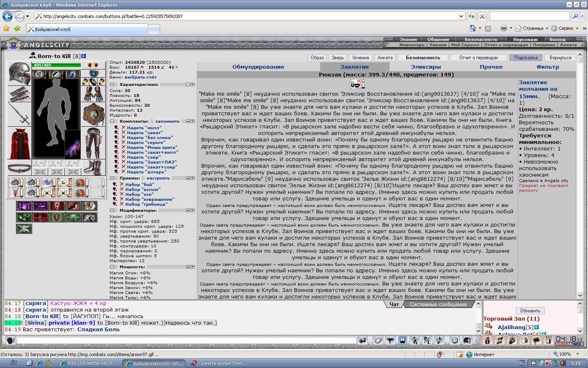The image size is (588, 368).
Task: Click the spiked gloves slot
Action: [94, 94]
